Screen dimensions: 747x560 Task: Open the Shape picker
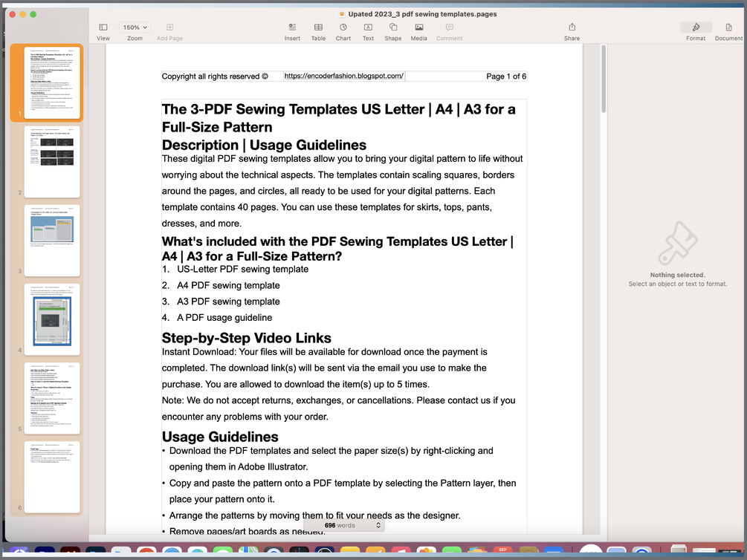393,32
